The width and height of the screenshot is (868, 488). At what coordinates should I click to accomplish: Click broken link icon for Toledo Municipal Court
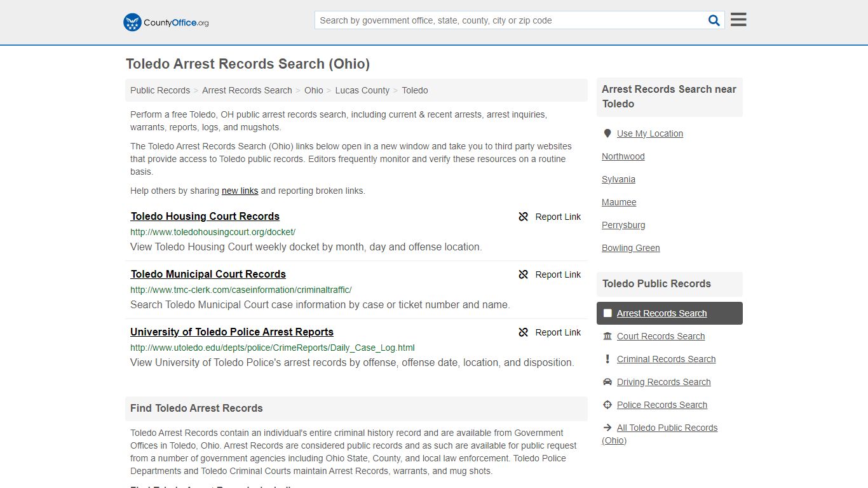tap(524, 274)
